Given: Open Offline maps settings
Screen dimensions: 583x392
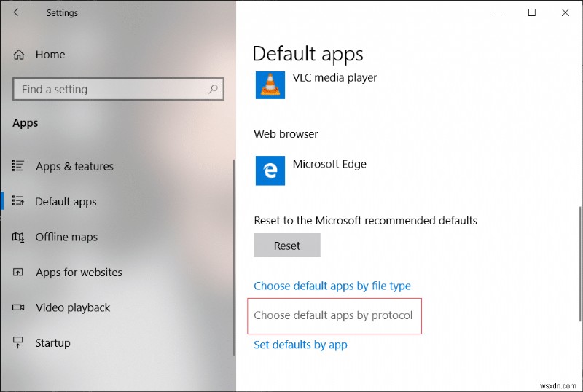Looking at the screenshot, I should (66, 237).
